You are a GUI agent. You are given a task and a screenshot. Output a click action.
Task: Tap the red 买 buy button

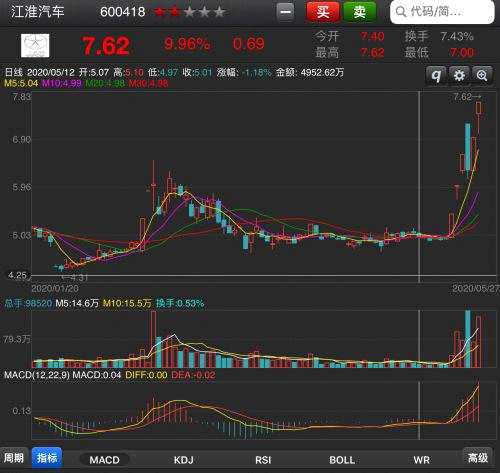[x=323, y=12]
